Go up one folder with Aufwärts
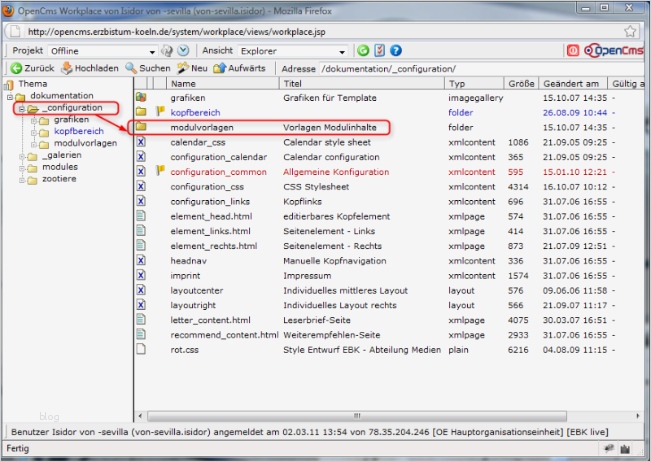 239,68
